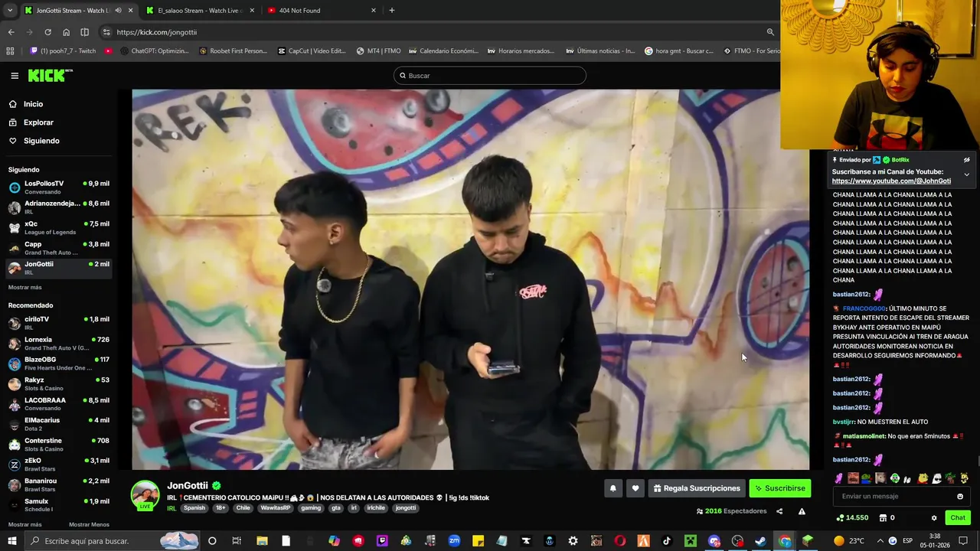Click browser home button
Viewport: 980px width, 551px height.
coord(66,32)
